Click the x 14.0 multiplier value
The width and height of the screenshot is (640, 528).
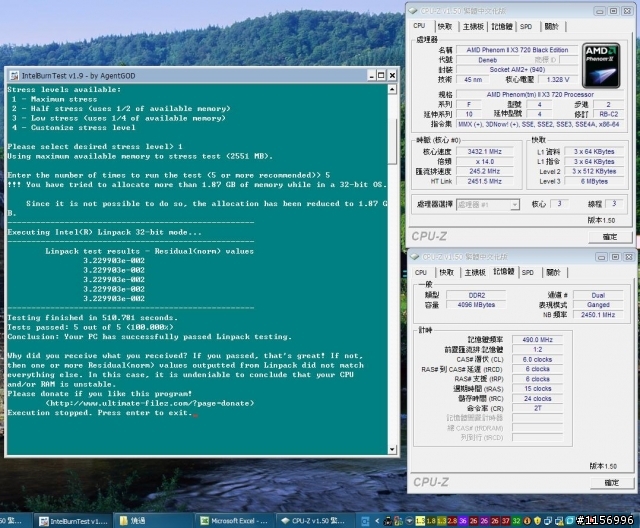(x=484, y=162)
